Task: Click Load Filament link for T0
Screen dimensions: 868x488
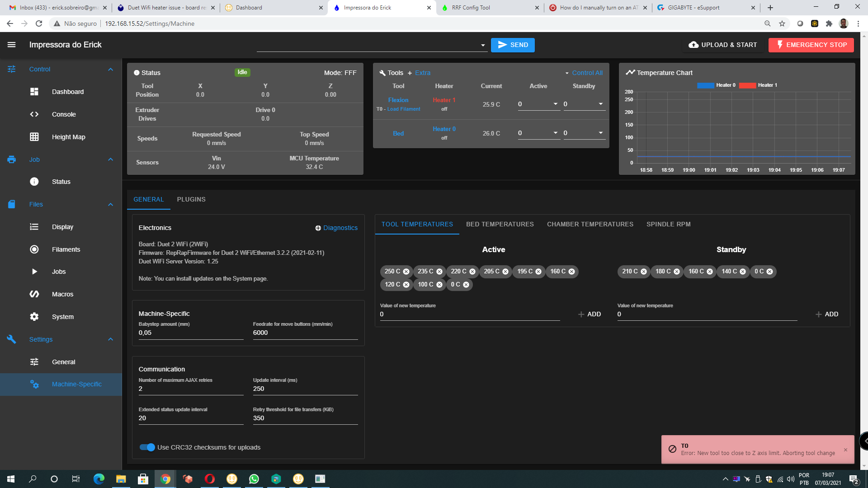Action: pos(404,109)
